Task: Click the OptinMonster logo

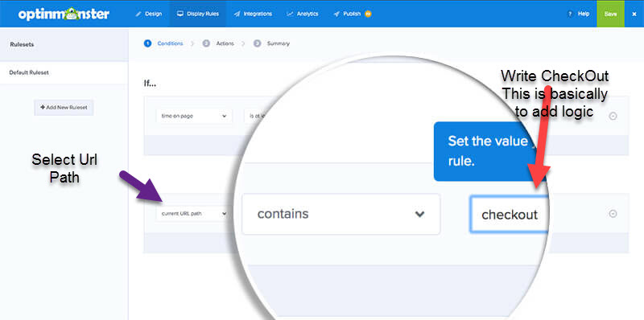Action: coord(64,14)
